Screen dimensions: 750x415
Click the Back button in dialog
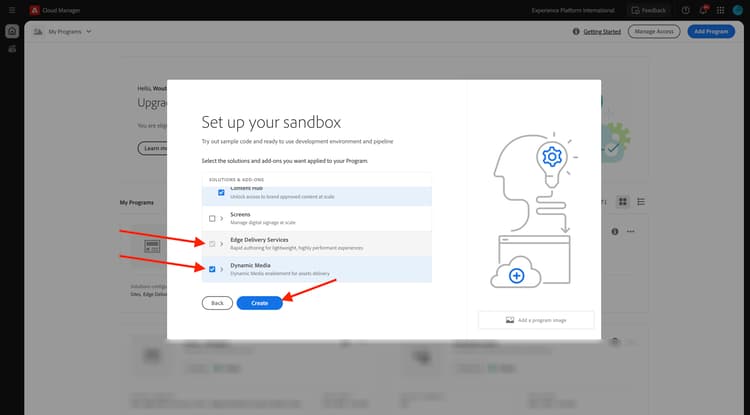coord(217,303)
